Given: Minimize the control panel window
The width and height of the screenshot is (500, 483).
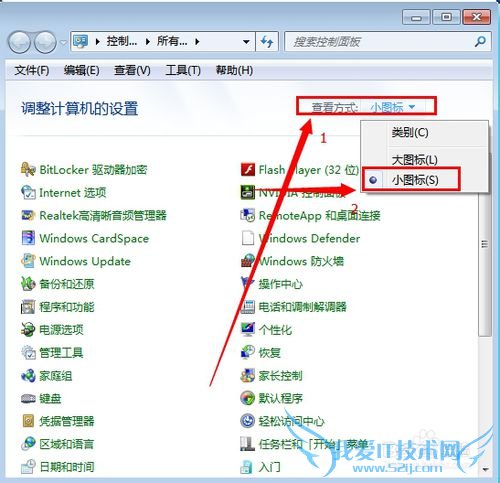Looking at the screenshot, I should (x=416, y=17).
